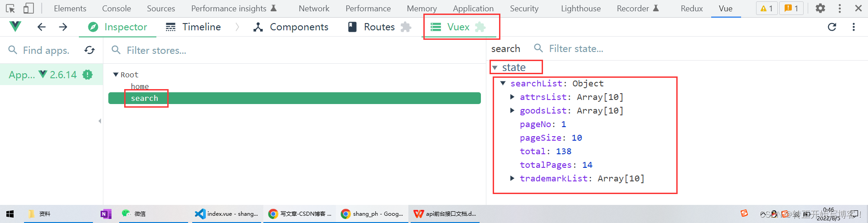Open the Performance insights tab
This screenshot has height=223, width=868.
coord(234,8)
